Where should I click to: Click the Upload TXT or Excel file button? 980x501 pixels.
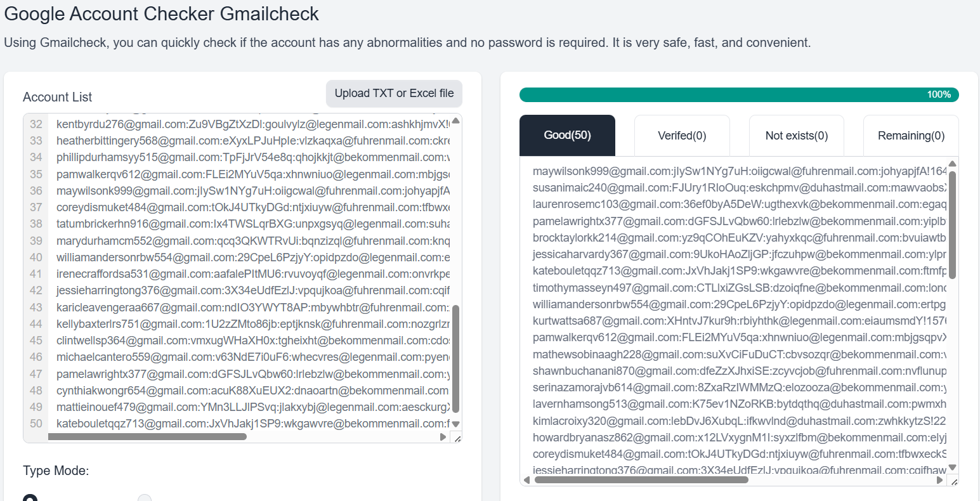394,93
